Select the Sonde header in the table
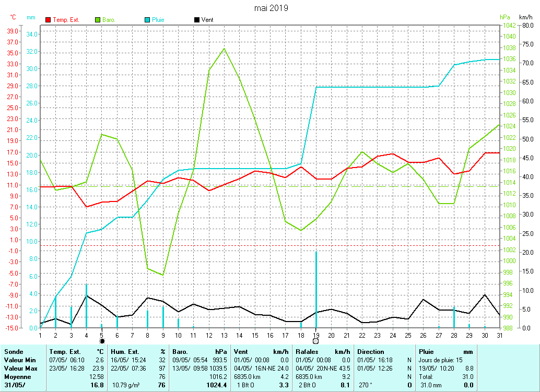This screenshot has width=540, height=392. click(14, 352)
